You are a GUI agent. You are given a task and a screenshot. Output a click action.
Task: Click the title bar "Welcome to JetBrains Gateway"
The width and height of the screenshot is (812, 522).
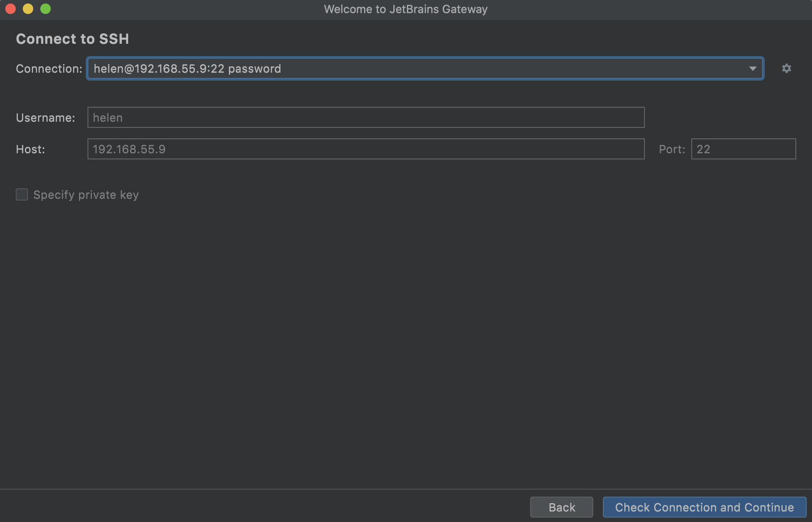click(x=406, y=9)
